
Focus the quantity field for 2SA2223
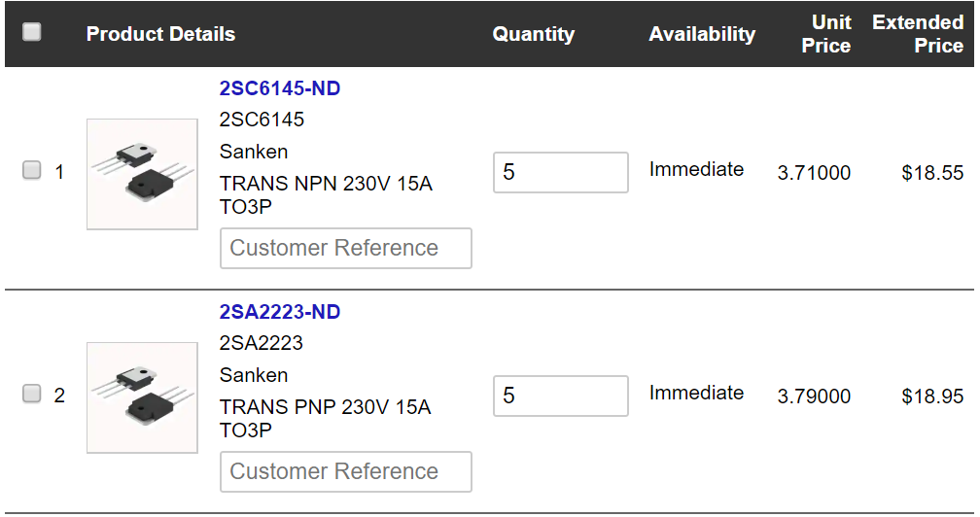(x=561, y=396)
